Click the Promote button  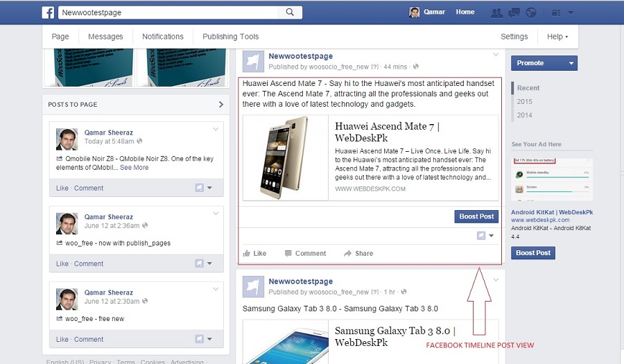pyautogui.click(x=544, y=63)
